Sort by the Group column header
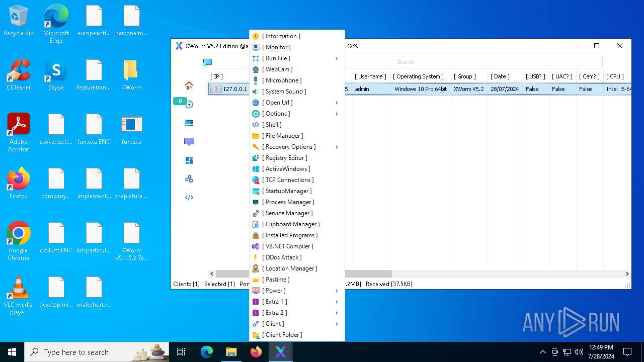 point(465,76)
